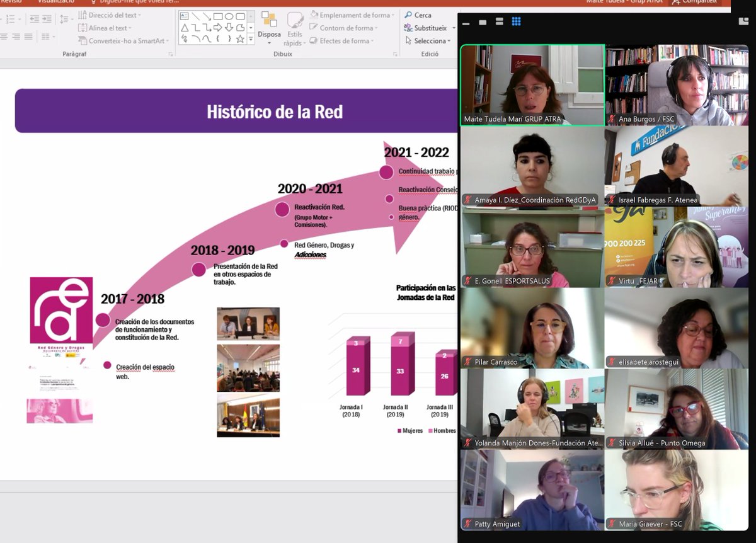Select the down block arrow shape
This screenshot has height=543, width=756.
coord(229,28)
